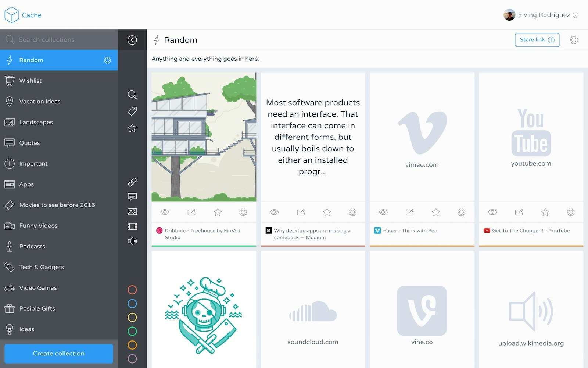Star the Medium article card
588x368 pixels.
pyautogui.click(x=327, y=212)
